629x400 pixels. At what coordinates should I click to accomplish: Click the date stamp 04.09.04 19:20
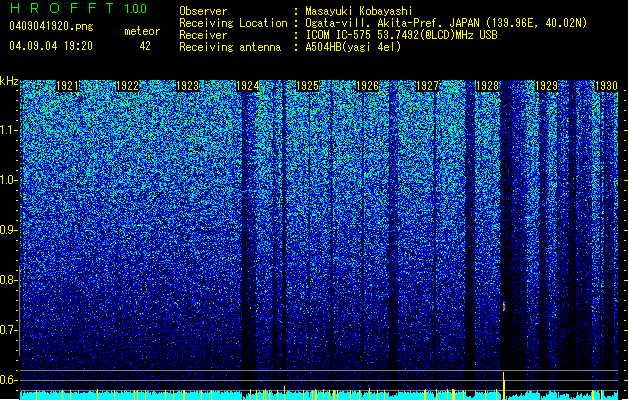[51, 46]
